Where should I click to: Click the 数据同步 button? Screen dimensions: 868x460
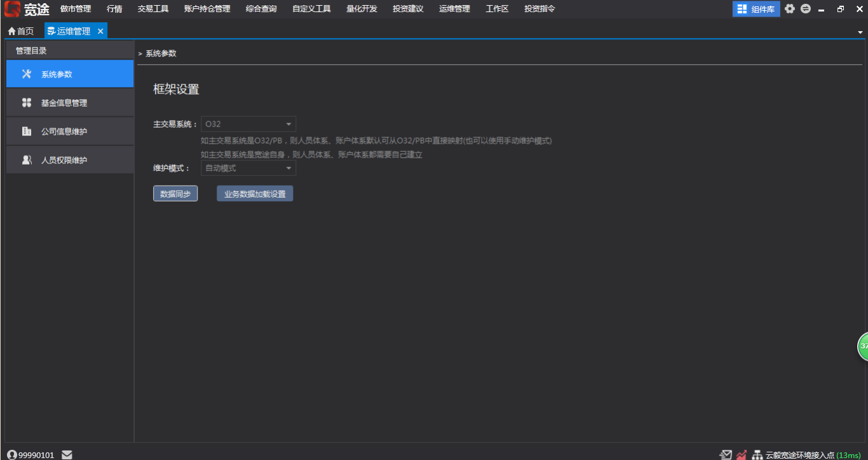point(175,194)
